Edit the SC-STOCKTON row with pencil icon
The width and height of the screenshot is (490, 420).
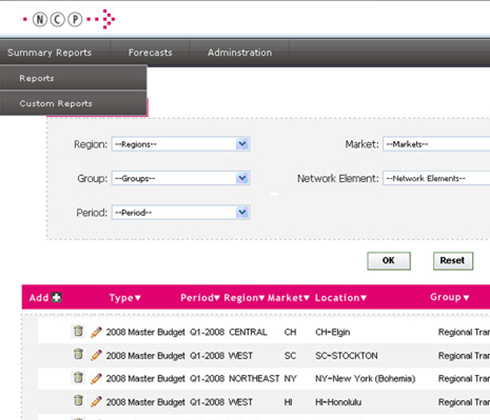pyautogui.click(x=96, y=355)
